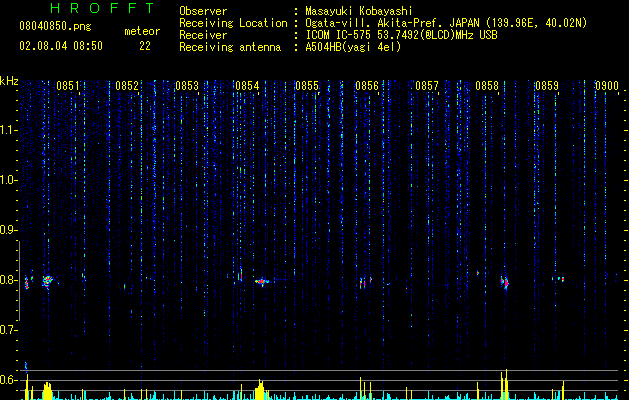This screenshot has width=629, height=400.
Task: Click the 0859 time marker
Action: [547, 86]
